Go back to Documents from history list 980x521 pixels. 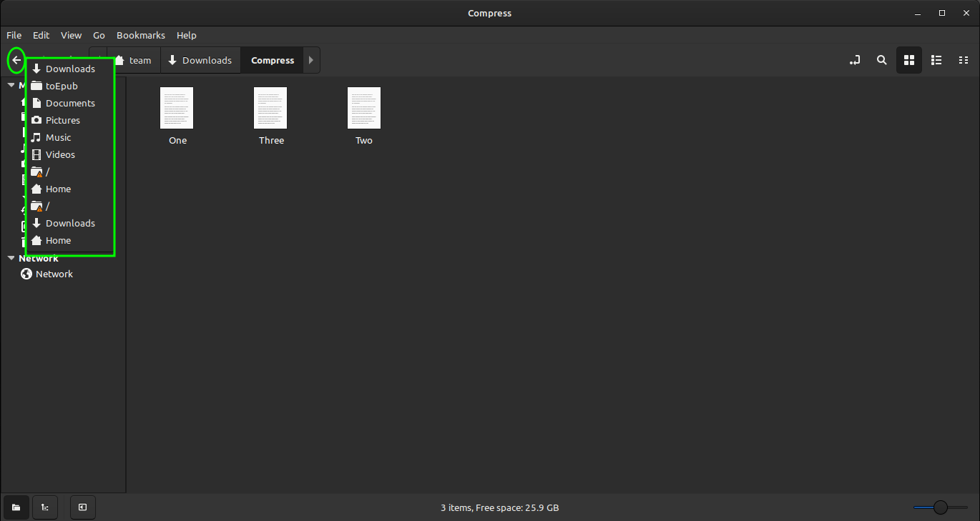point(70,103)
